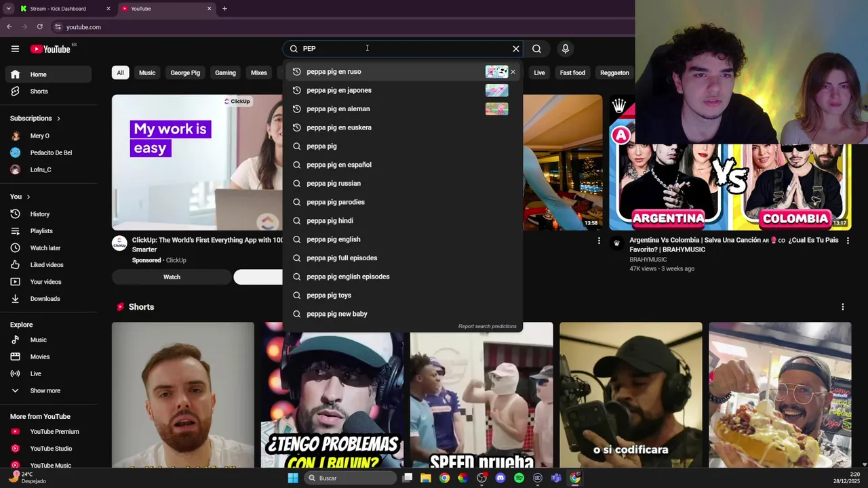Choose suggestion 'peppa pig new baby'
The image size is (868, 488).
point(403,314)
